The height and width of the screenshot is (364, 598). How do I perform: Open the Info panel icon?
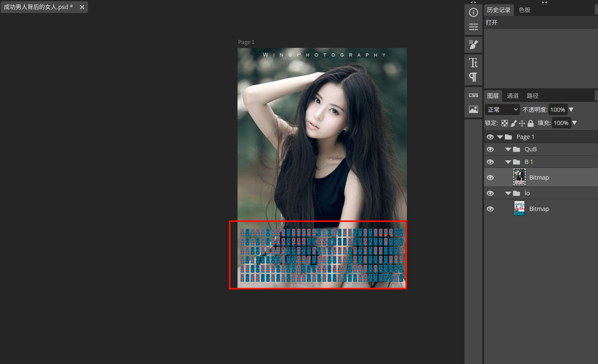click(x=473, y=12)
